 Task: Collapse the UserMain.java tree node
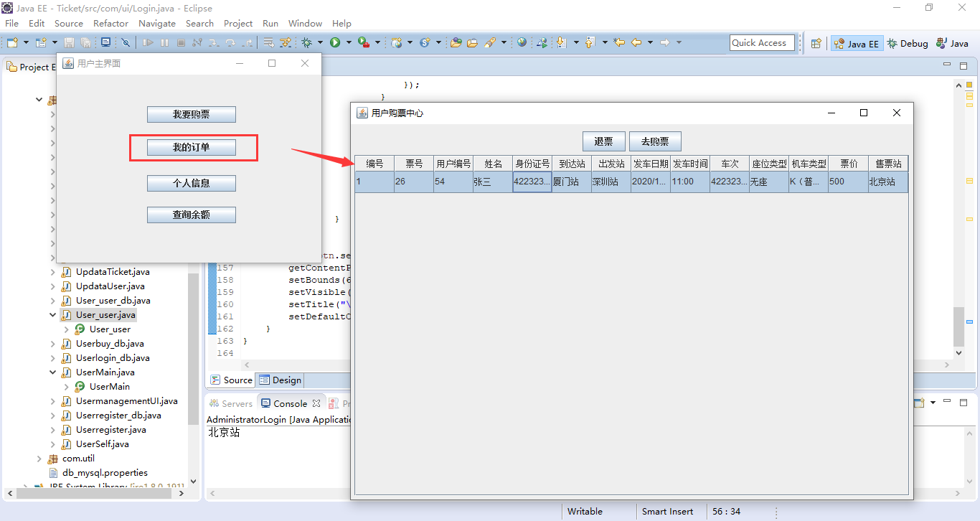(53, 372)
